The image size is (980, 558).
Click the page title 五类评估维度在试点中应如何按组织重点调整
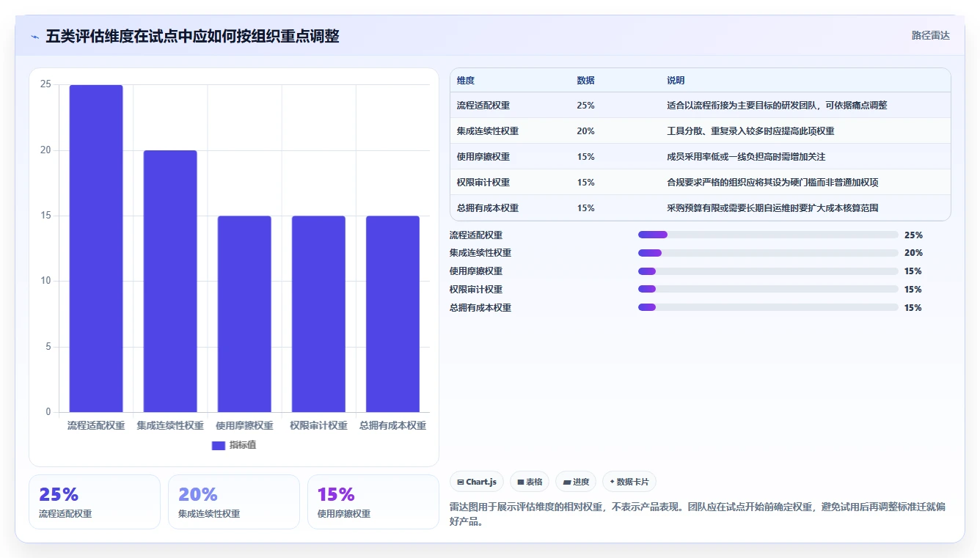(192, 37)
